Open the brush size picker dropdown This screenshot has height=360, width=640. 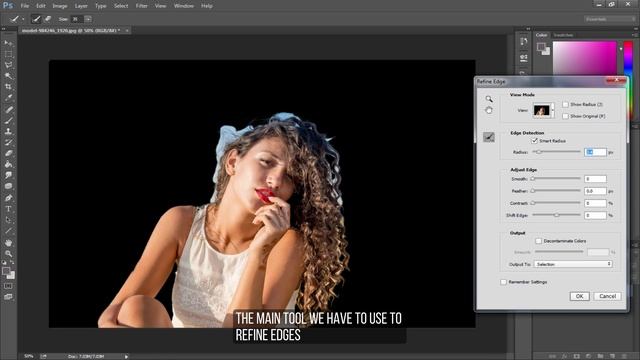88,19
